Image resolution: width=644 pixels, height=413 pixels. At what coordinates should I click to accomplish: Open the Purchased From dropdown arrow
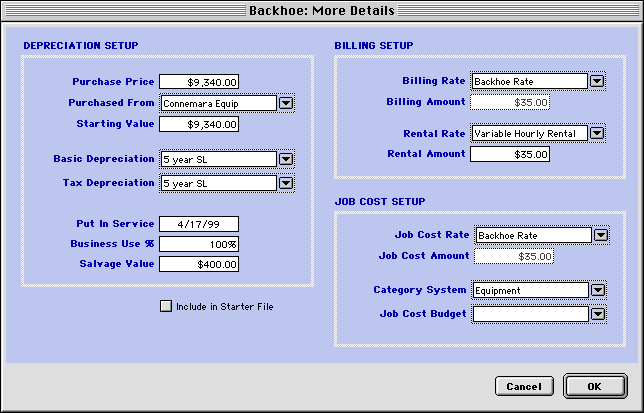(285, 103)
